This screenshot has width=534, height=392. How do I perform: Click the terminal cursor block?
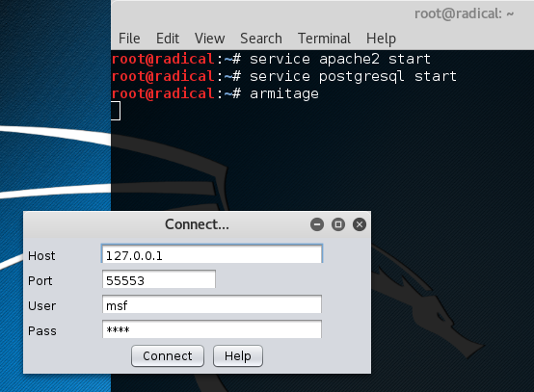[x=116, y=111]
